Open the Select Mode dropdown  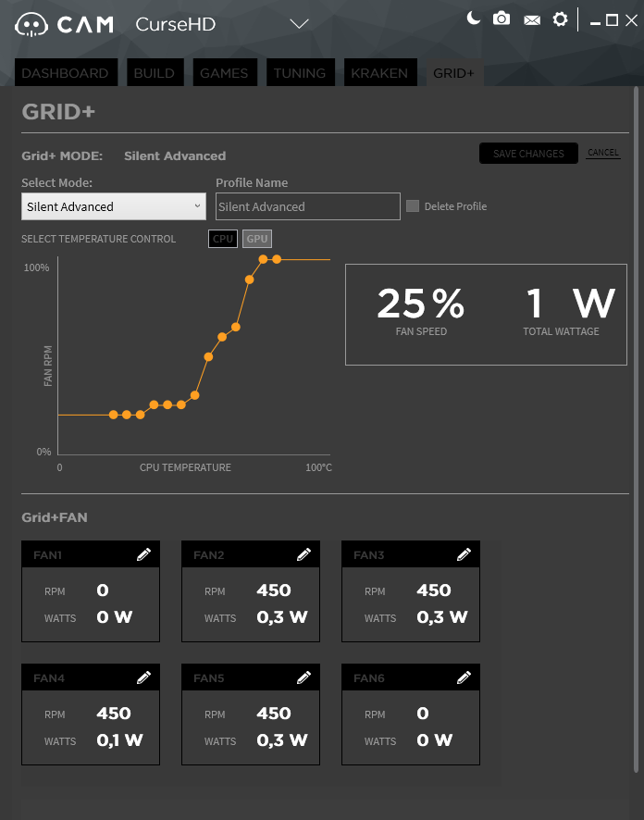pos(114,206)
